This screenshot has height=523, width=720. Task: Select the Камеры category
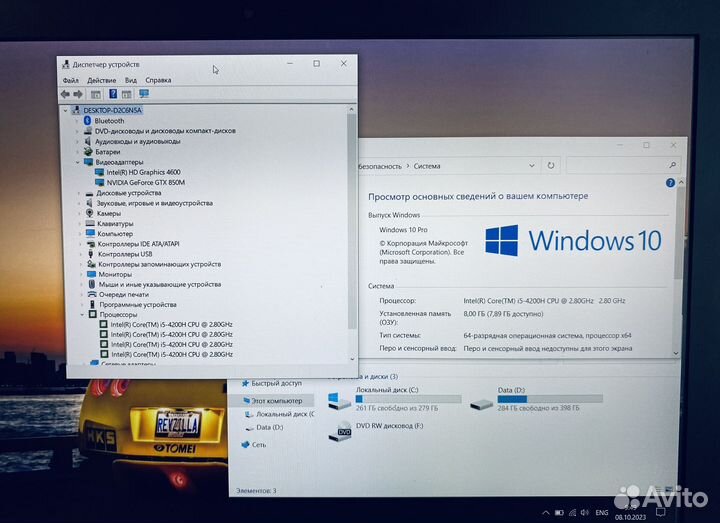[x=108, y=214]
